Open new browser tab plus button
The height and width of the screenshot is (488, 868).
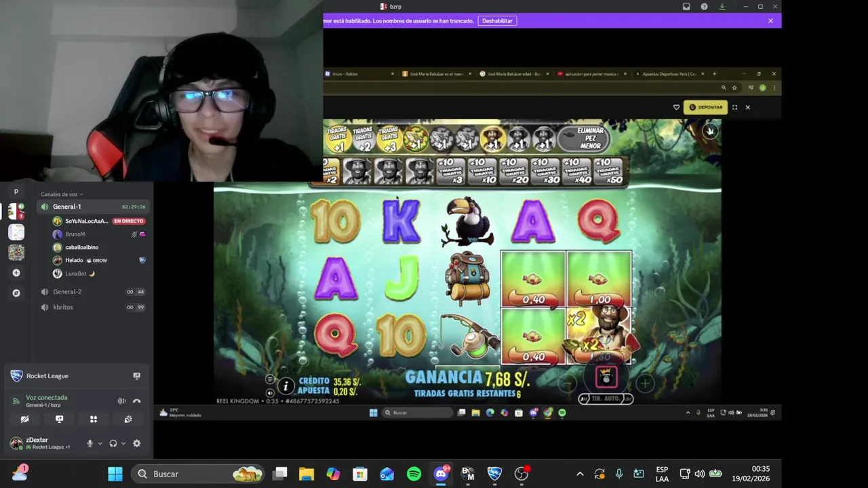pyautogui.click(x=714, y=74)
